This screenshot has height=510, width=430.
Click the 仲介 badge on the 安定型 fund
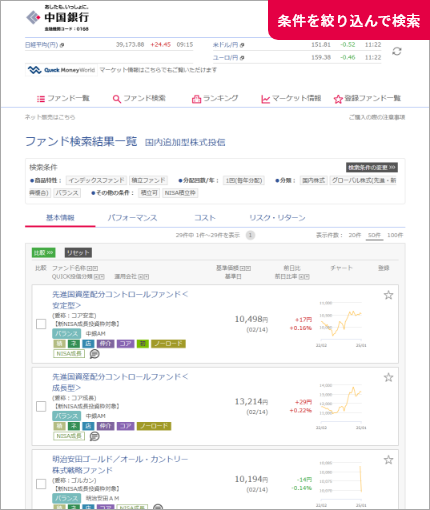click(x=105, y=344)
